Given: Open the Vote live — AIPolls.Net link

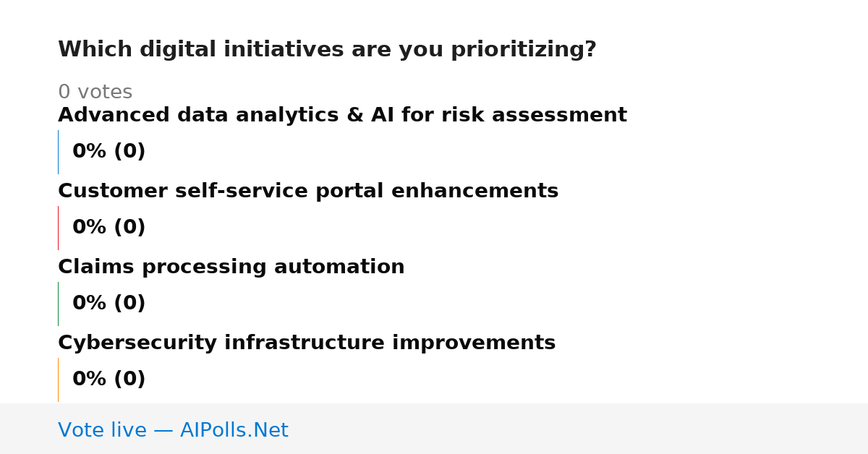Looking at the screenshot, I should click(173, 430).
